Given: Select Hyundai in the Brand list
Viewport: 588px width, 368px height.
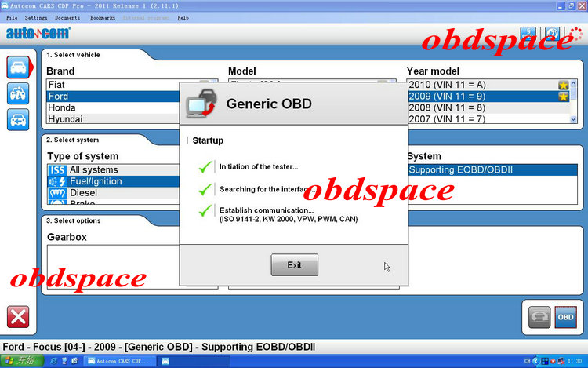Looking at the screenshot, I should click(113, 119).
